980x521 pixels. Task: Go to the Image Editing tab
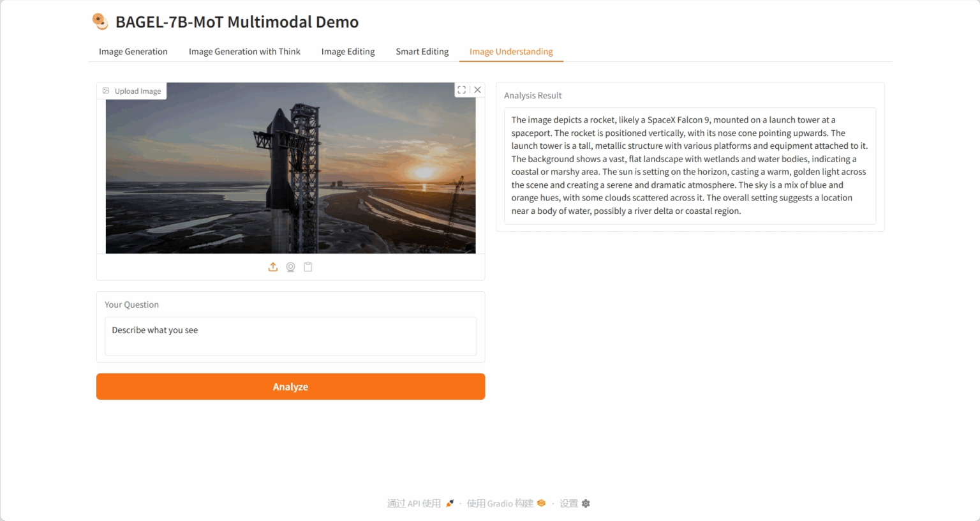coord(348,52)
